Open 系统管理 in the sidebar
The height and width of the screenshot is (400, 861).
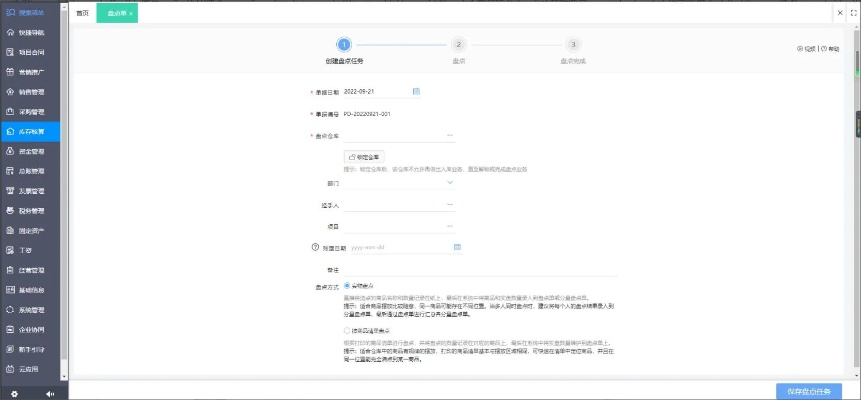click(30, 309)
